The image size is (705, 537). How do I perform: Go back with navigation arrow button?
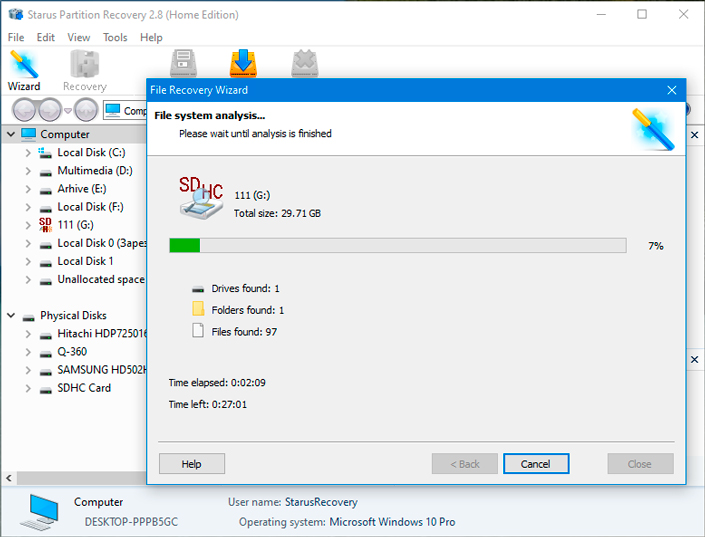(x=24, y=110)
